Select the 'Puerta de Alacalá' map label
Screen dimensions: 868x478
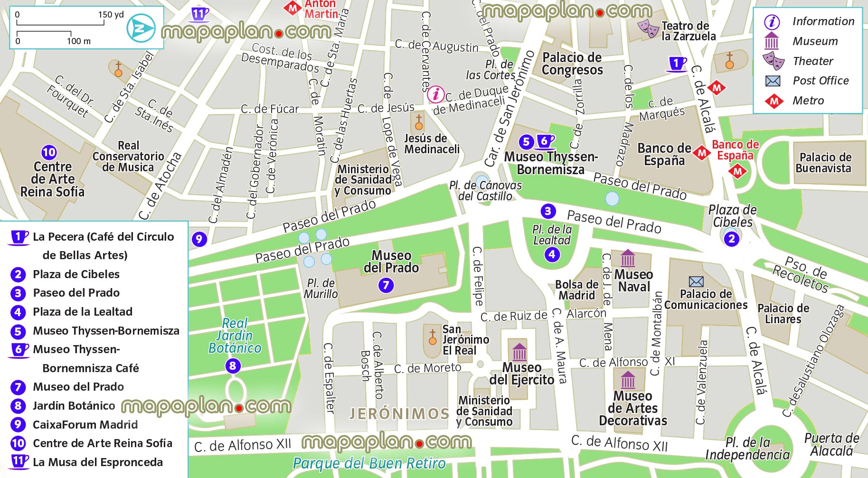[831, 445]
